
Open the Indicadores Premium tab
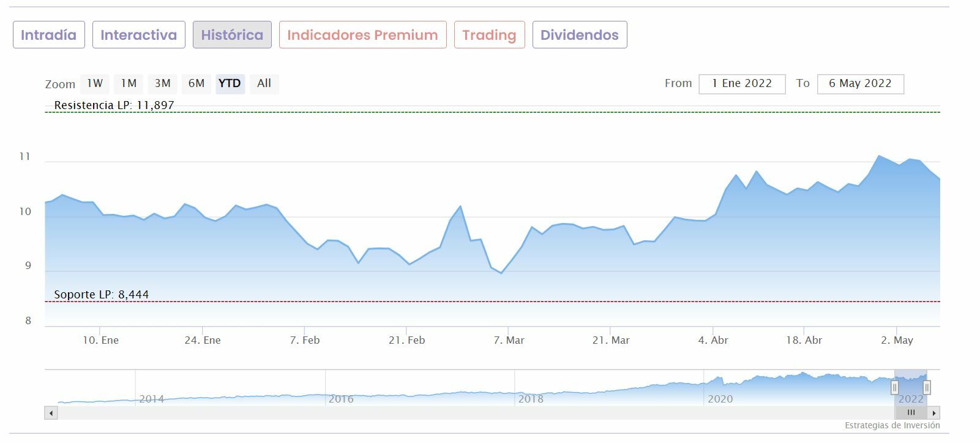tap(362, 35)
